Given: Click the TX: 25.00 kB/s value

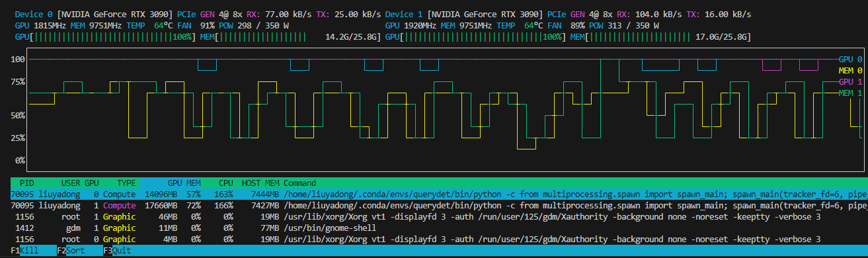Looking at the screenshot, I should click(x=349, y=14).
